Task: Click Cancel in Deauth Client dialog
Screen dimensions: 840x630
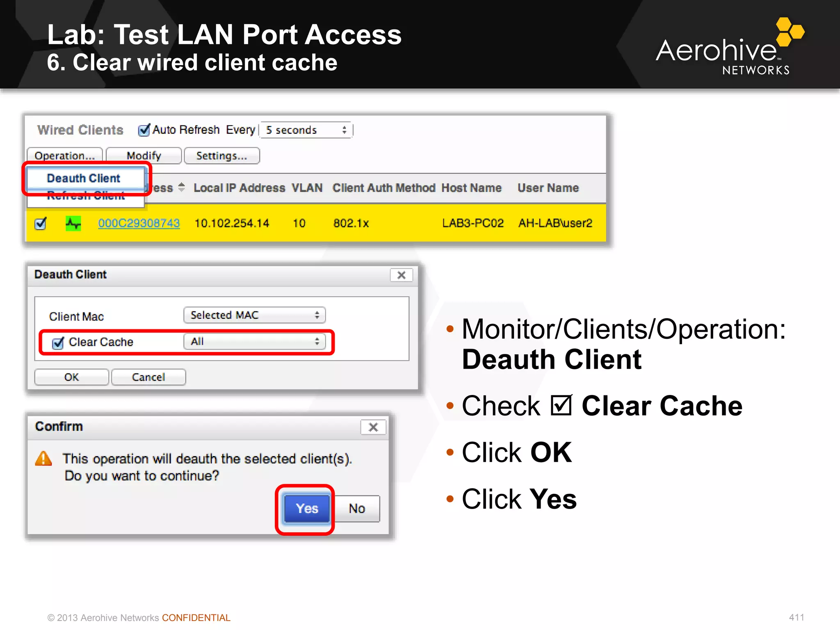Action: [x=148, y=377]
